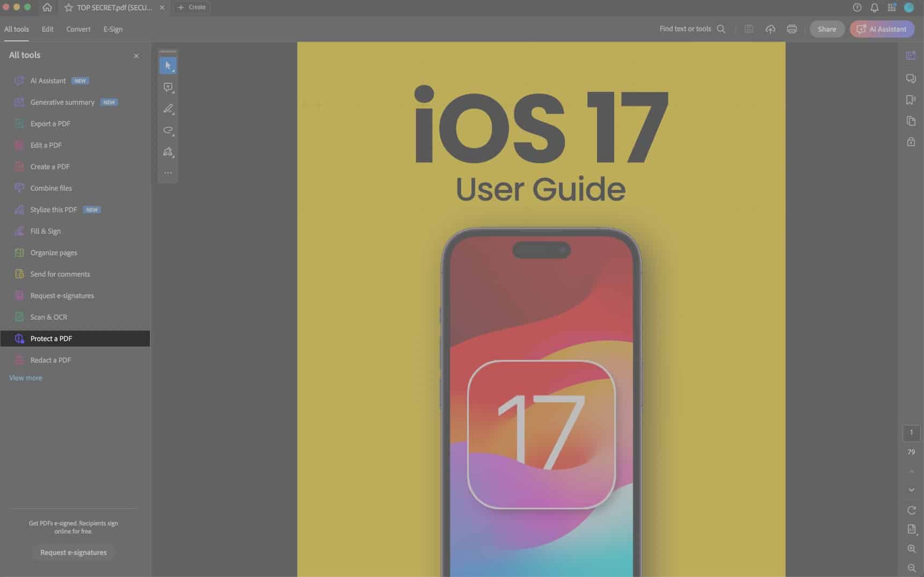
Task: Click the Home icon in title bar
Action: pos(47,8)
